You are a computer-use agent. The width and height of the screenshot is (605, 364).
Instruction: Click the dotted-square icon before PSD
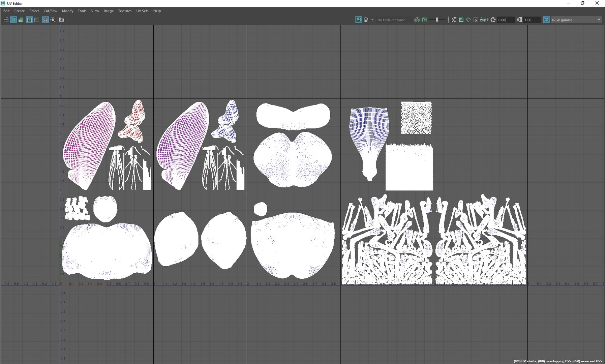tap(476, 20)
